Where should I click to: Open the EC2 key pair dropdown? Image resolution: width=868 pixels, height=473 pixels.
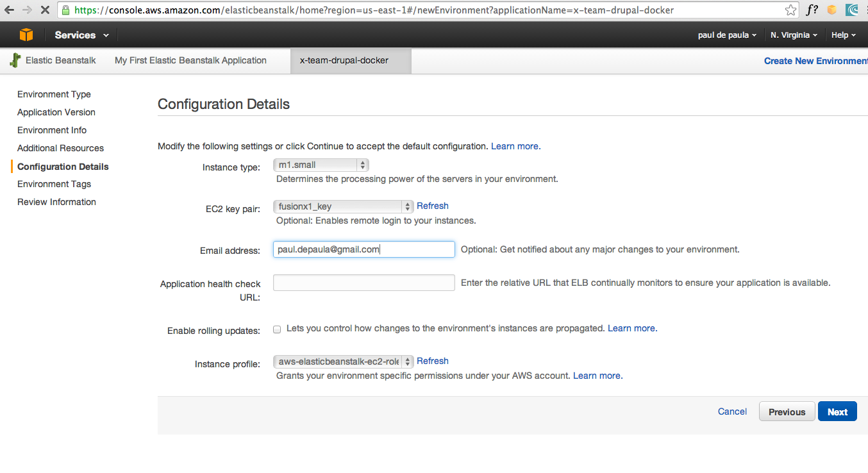344,206
